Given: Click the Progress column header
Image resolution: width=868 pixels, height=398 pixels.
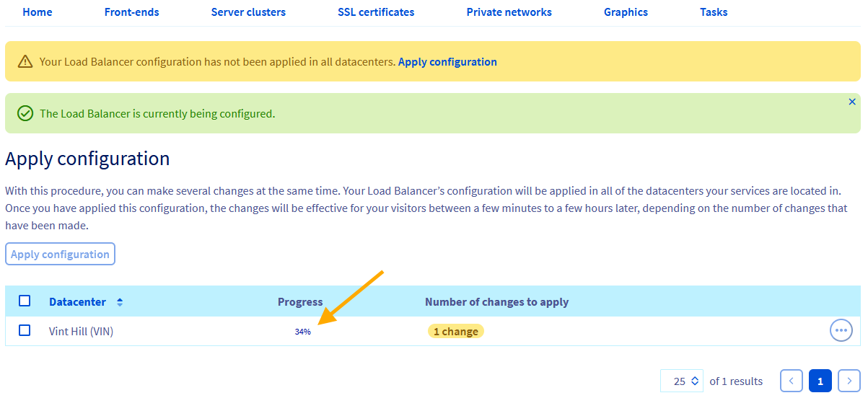Looking at the screenshot, I should click(300, 302).
